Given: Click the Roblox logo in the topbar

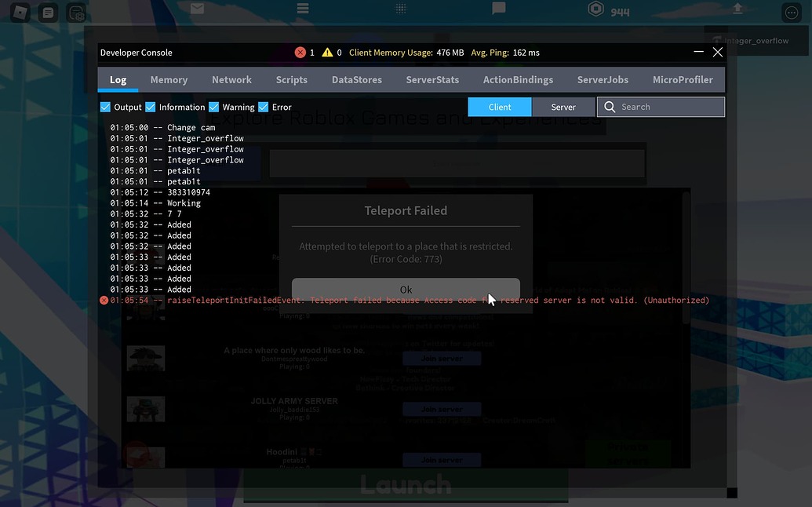Looking at the screenshot, I should [x=19, y=12].
